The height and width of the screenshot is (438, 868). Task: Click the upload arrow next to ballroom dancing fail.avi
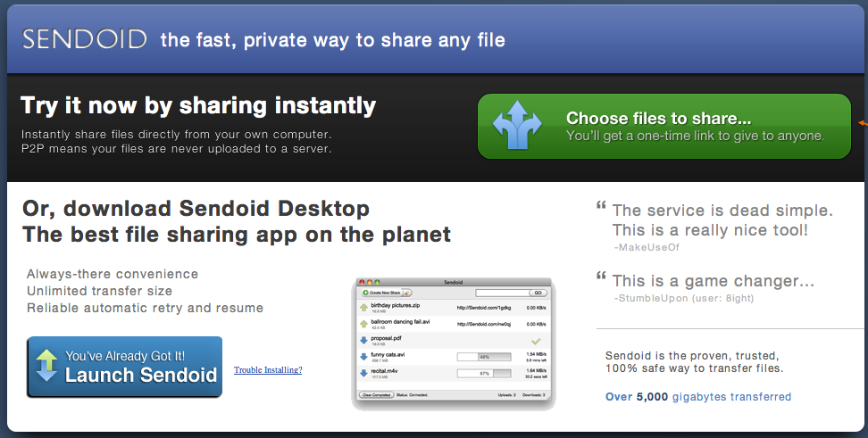(364, 323)
